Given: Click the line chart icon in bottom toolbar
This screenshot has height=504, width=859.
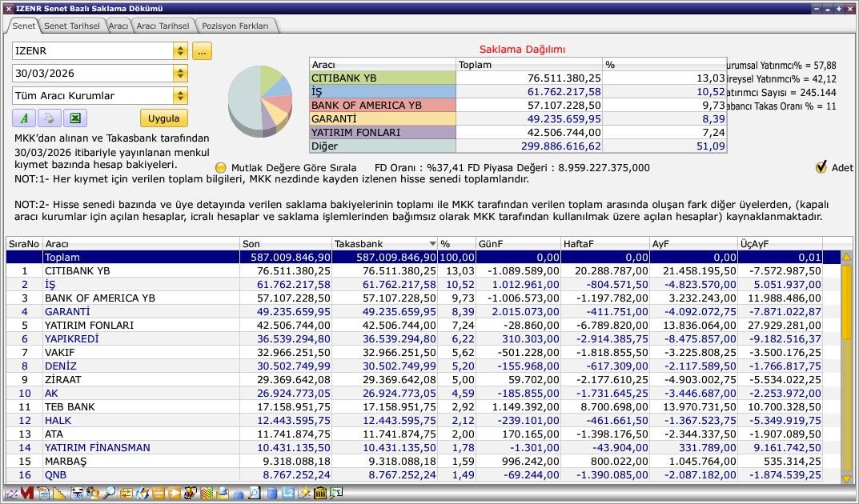Looking at the screenshot, I should (x=11, y=494).
